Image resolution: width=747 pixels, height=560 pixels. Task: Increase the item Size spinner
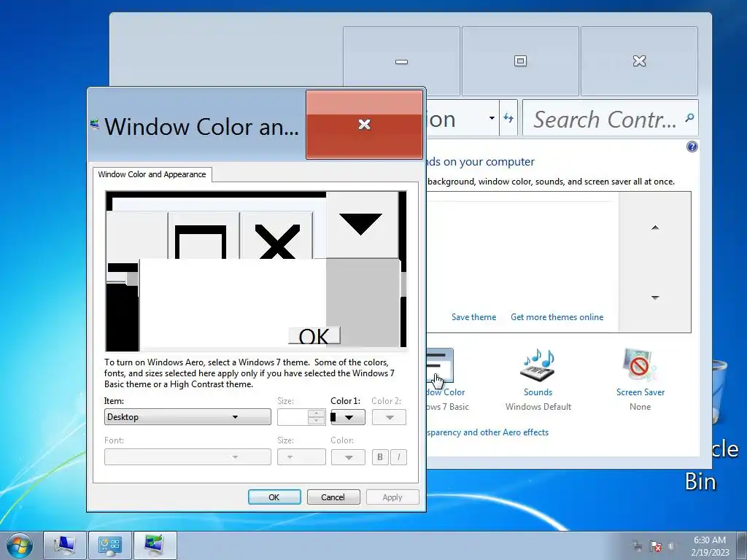point(317,413)
